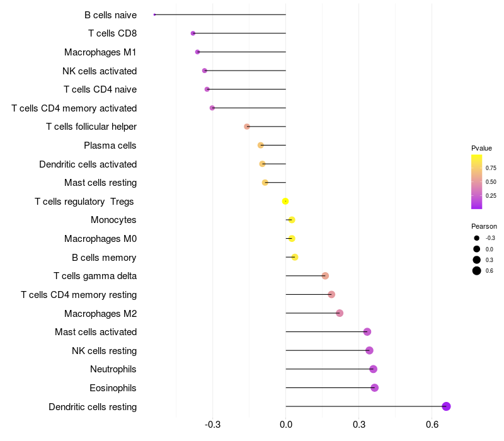Viewport: 504px width, 441px height.
Task: Select the Macrophages M2 dot
Action: 340,313
